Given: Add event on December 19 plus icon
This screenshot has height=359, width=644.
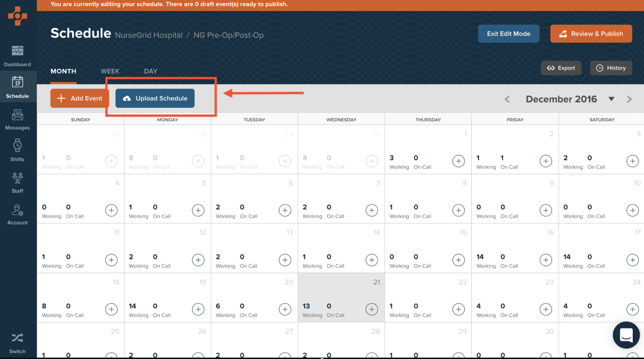Looking at the screenshot, I should tap(198, 309).
